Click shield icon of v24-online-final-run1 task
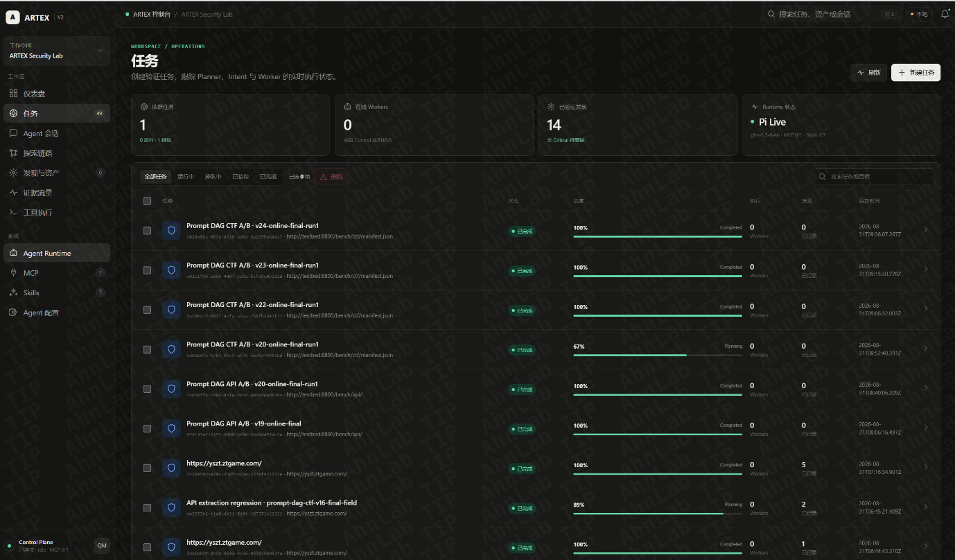This screenshot has height=560, width=955. (x=171, y=230)
